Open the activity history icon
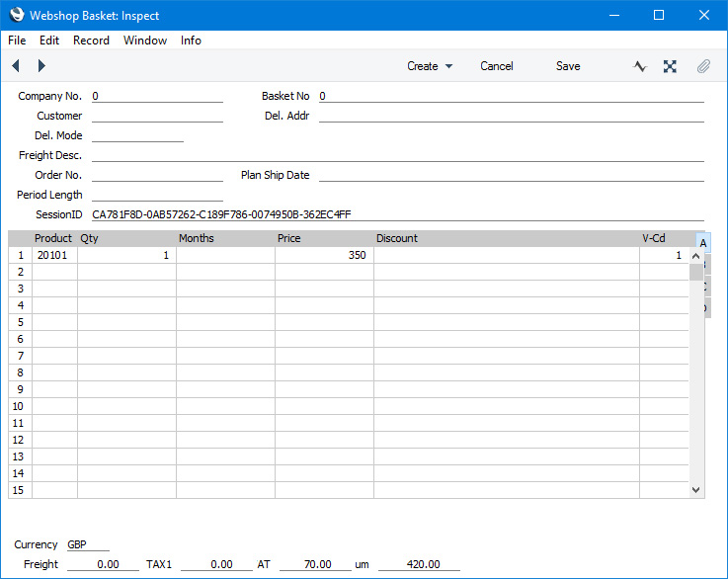The height and width of the screenshot is (579, 728). tap(640, 66)
